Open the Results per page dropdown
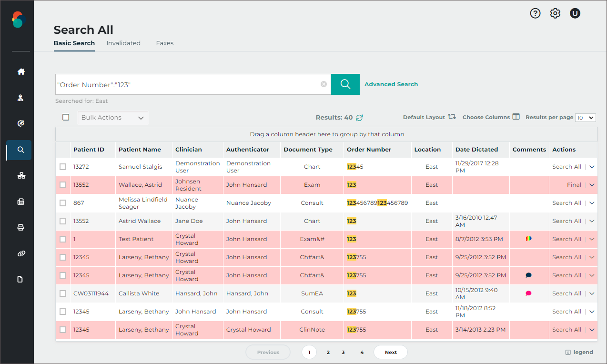This screenshot has height=364, width=607. tap(585, 118)
